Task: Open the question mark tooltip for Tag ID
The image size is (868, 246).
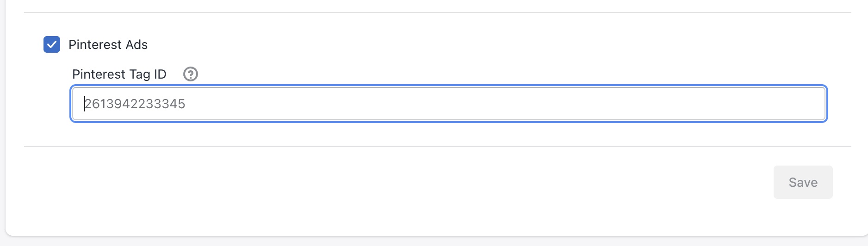Action: pos(191,74)
